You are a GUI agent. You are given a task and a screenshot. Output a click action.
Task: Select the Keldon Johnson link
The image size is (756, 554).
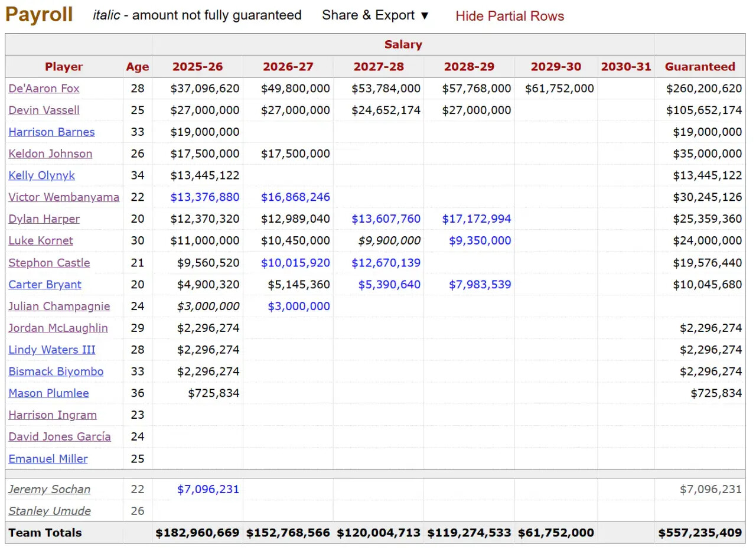(50, 154)
